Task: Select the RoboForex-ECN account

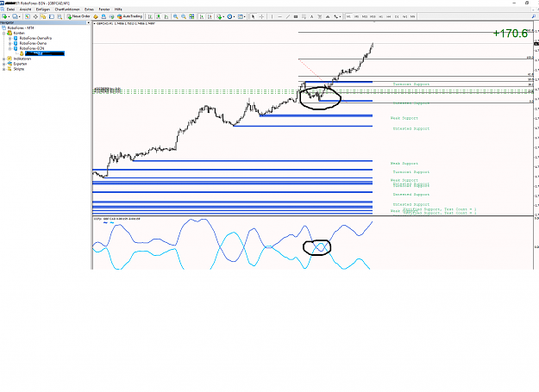Action: click(32, 49)
